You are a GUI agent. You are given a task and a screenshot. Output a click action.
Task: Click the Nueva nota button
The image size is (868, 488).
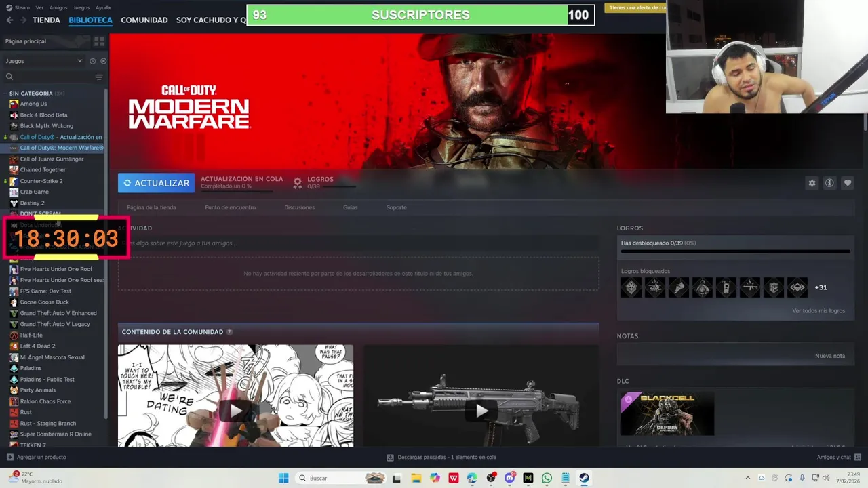pyautogui.click(x=830, y=356)
